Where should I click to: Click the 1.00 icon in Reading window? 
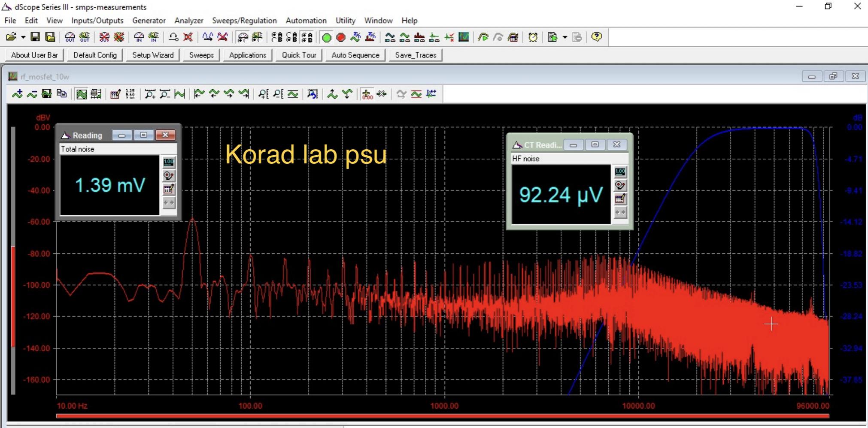(x=169, y=162)
